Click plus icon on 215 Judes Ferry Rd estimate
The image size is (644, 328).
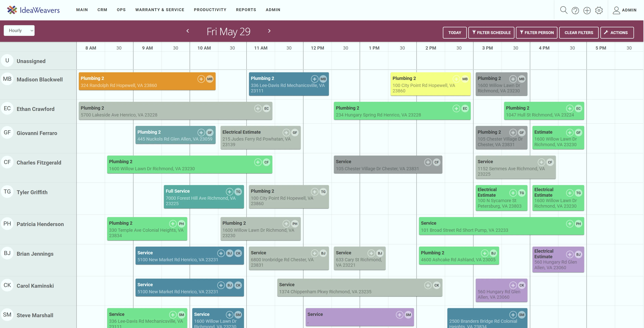286,132
